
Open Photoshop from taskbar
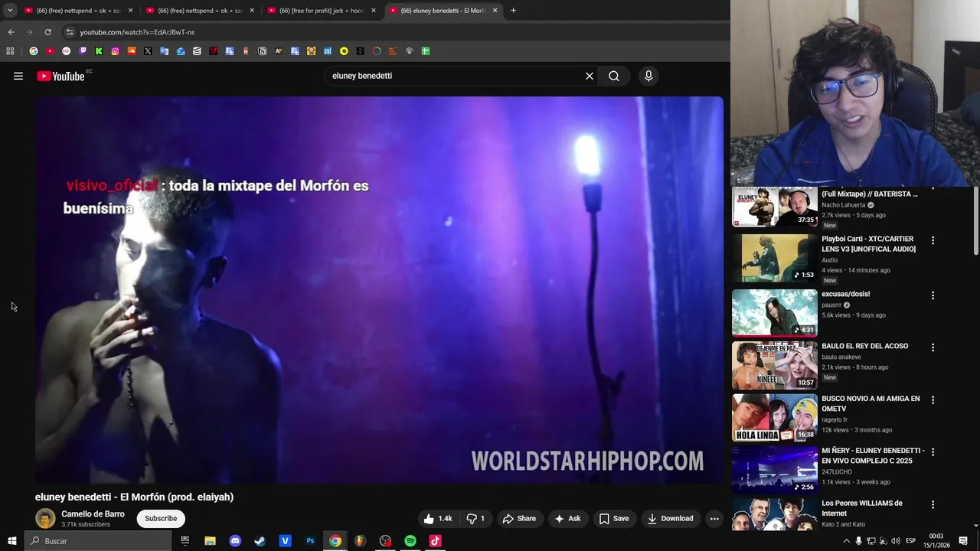tap(310, 541)
